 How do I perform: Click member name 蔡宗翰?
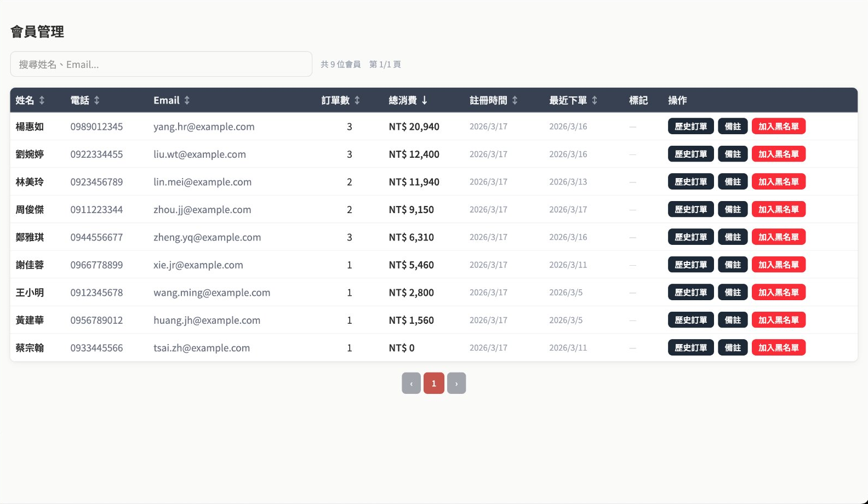coord(30,348)
